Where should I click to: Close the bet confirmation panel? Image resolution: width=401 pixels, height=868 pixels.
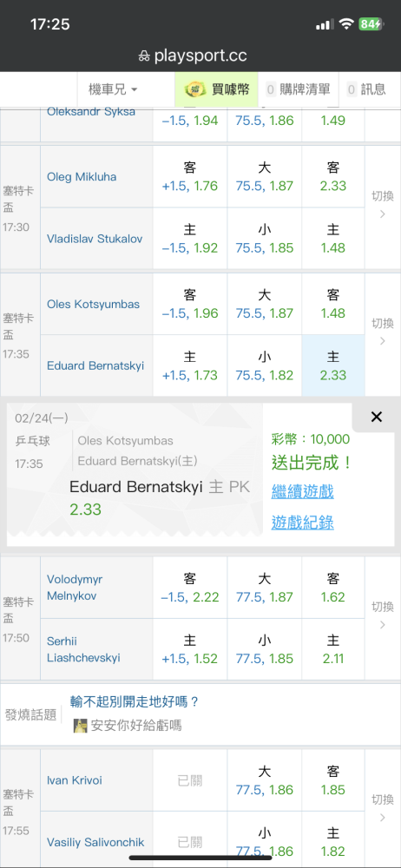[376, 418]
